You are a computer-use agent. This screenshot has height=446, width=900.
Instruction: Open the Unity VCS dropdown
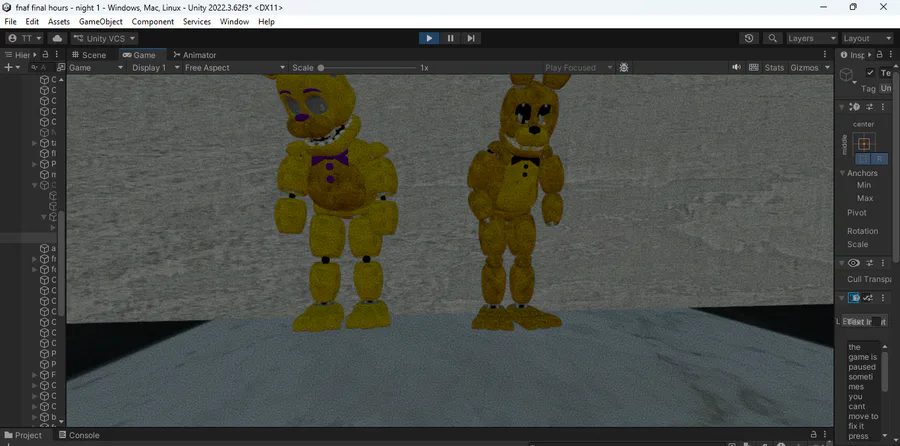[x=104, y=38]
